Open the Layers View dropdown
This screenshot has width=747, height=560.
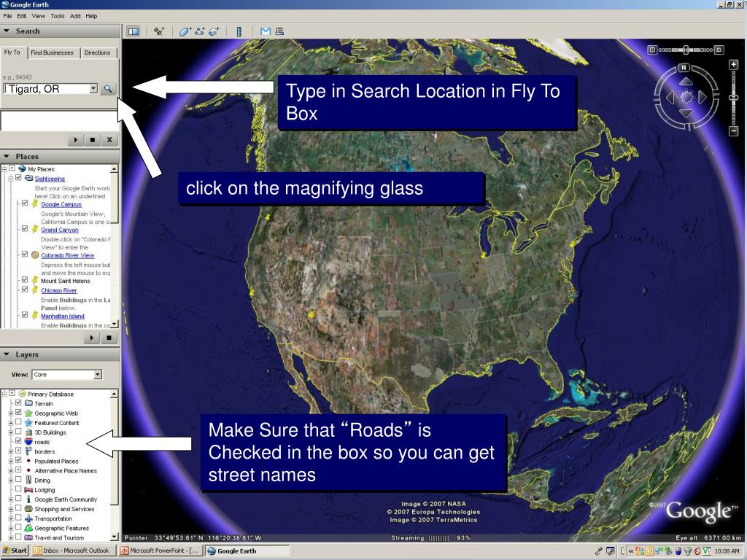point(98,375)
